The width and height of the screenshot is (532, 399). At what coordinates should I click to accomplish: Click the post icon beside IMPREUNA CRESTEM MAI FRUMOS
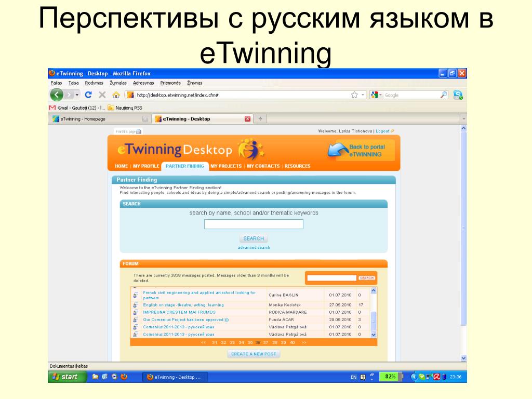(136, 312)
